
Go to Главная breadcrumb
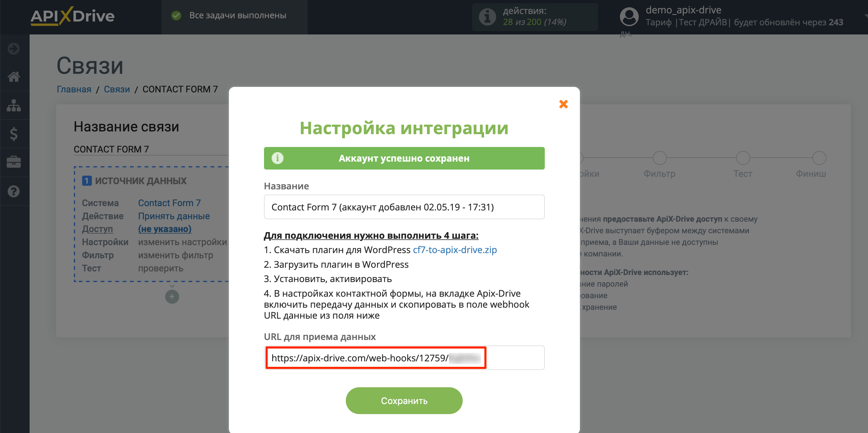click(x=74, y=89)
